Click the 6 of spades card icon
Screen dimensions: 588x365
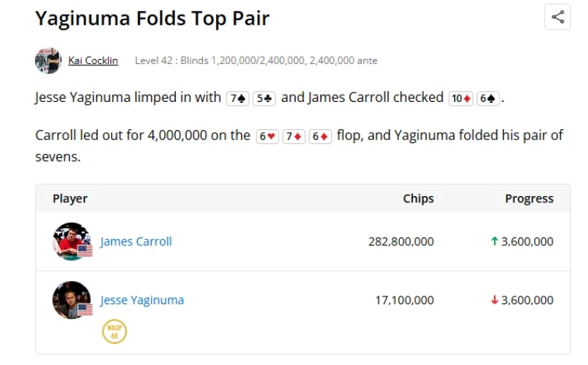coord(488,98)
